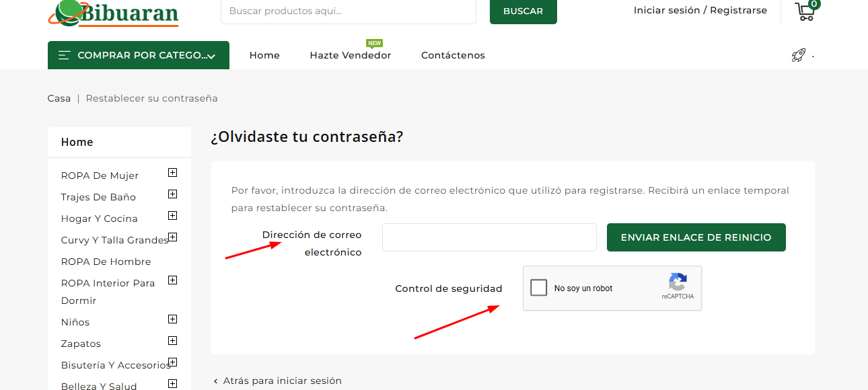This screenshot has height=390, width=868.
Task: Click the reCAPTCHA logo
Action: 678,282
